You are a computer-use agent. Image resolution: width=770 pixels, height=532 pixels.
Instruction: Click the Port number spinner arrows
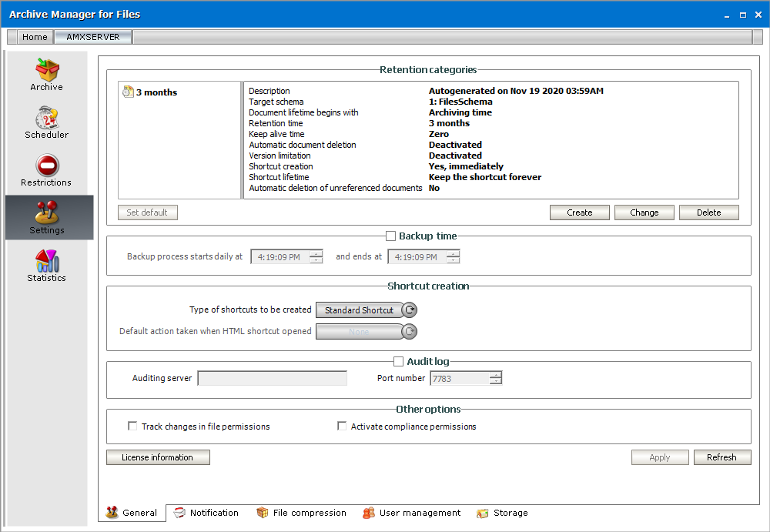point(496,378)
